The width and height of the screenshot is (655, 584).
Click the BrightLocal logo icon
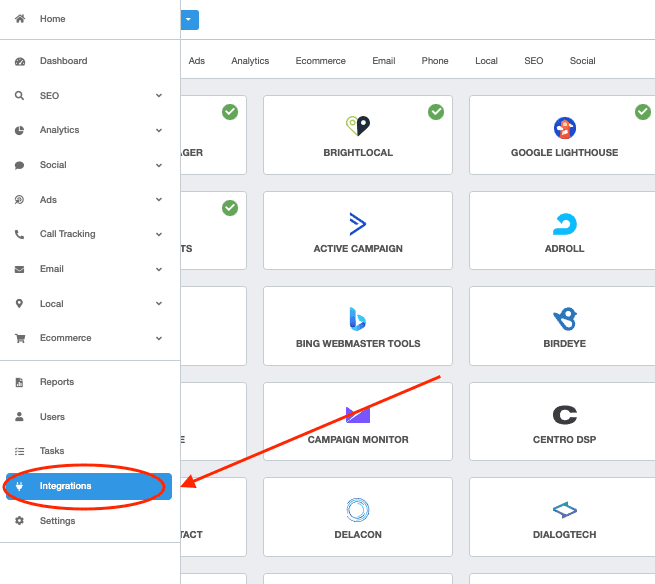[357, 126]
